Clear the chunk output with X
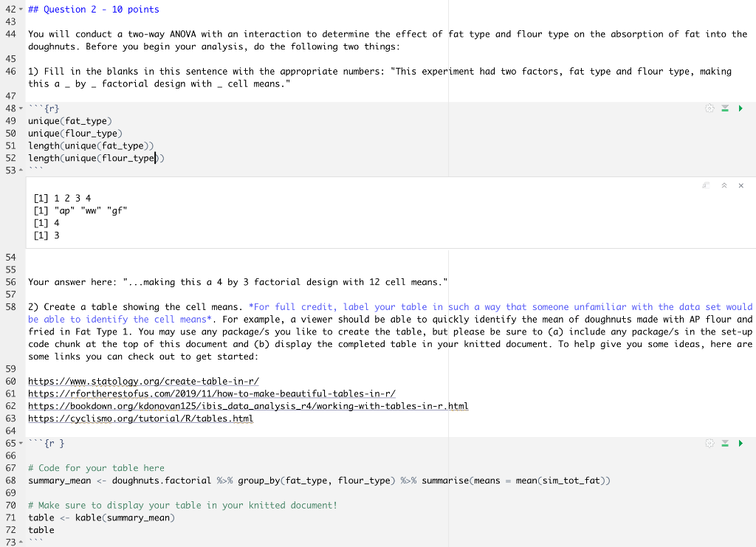Screen dimensions: 756x547 (741, 185)
